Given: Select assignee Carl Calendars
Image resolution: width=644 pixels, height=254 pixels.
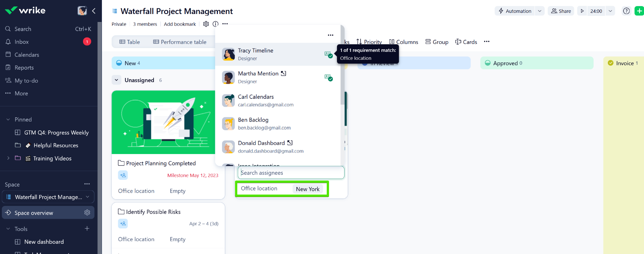Looking at the screenshot, I should click(278, 100).
